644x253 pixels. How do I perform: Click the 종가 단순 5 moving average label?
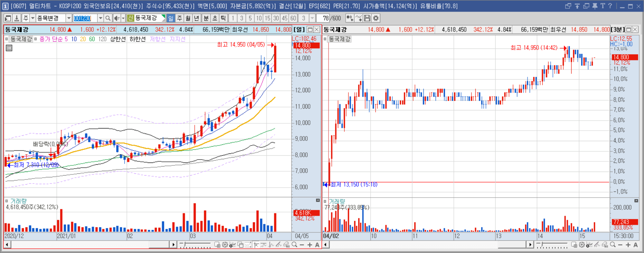54,39
